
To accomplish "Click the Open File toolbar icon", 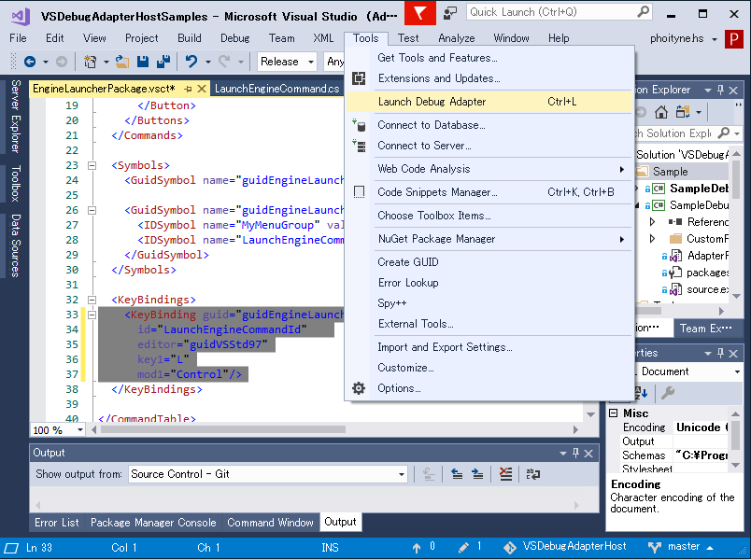I will pyautogui.click(x=122, y=62).
